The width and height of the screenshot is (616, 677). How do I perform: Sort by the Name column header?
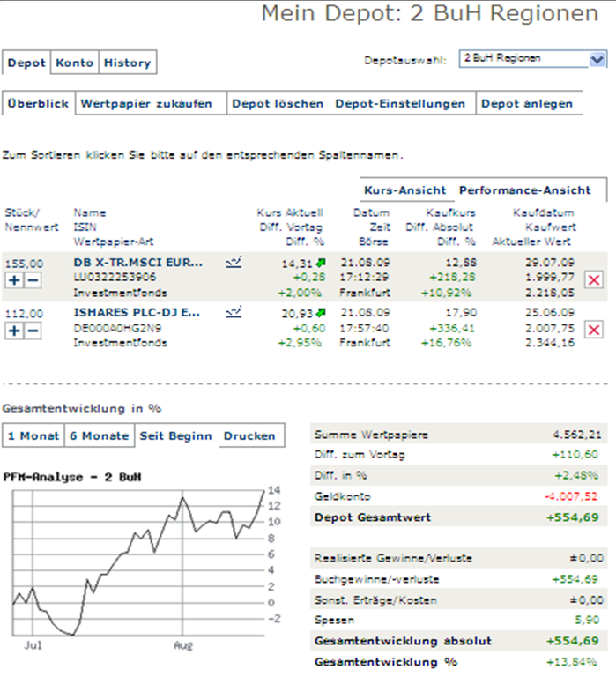[x=89, y=212]
